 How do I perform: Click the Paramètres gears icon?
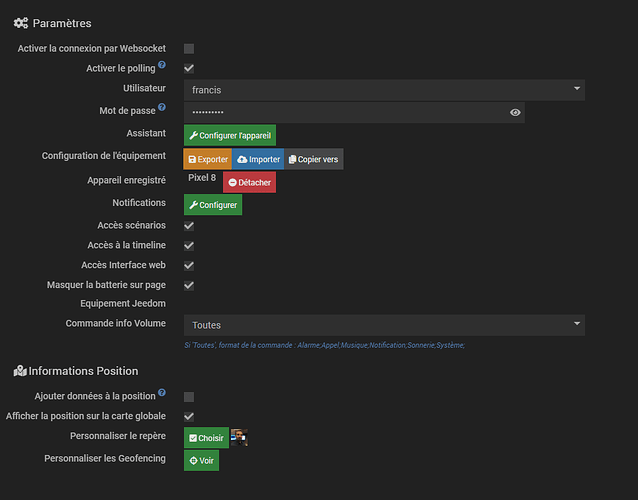pyautogui.click(x=21, y=23)
